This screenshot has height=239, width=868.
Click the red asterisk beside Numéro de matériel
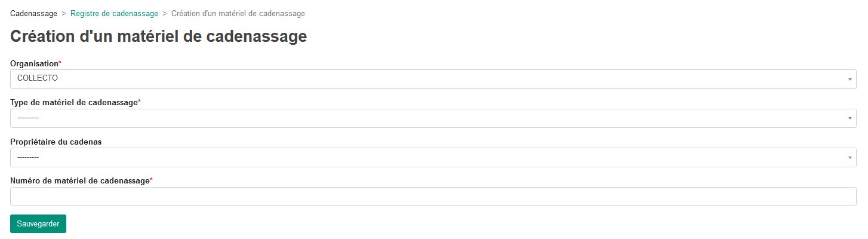[x=151, y=180]
